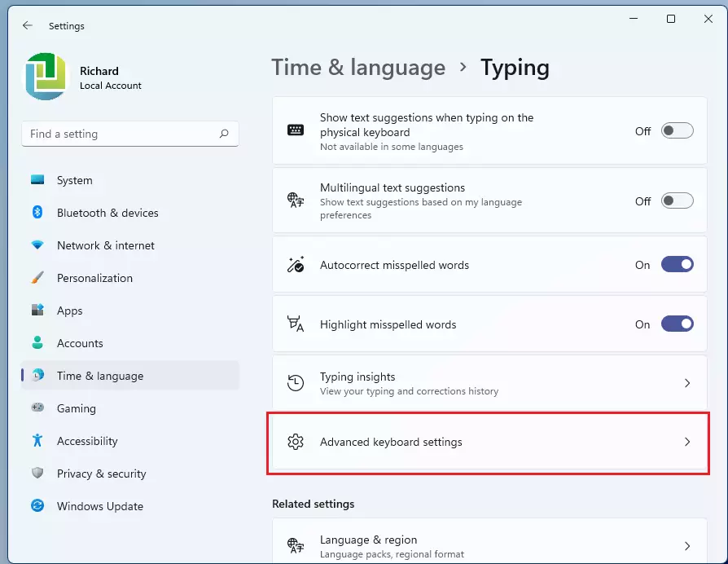The height and width of the screenshot is (564, 728).
Task: Maximize the Settings window
Action: click(671, 19)
